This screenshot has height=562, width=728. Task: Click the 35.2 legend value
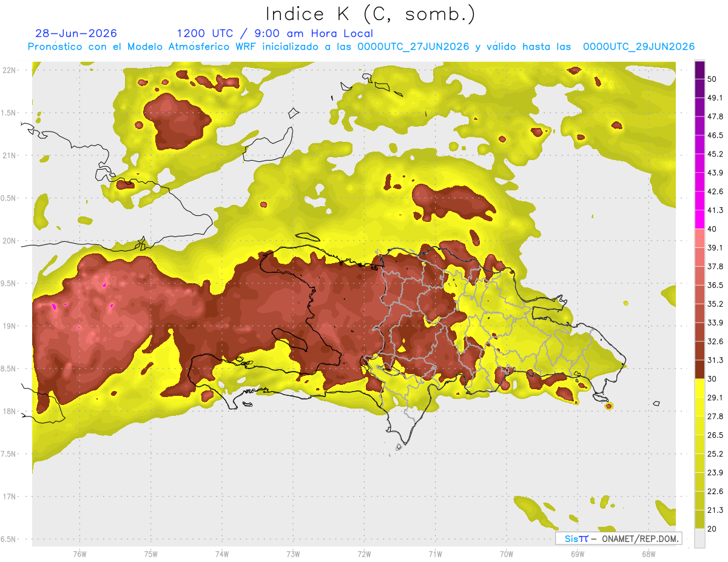[715, 304]
